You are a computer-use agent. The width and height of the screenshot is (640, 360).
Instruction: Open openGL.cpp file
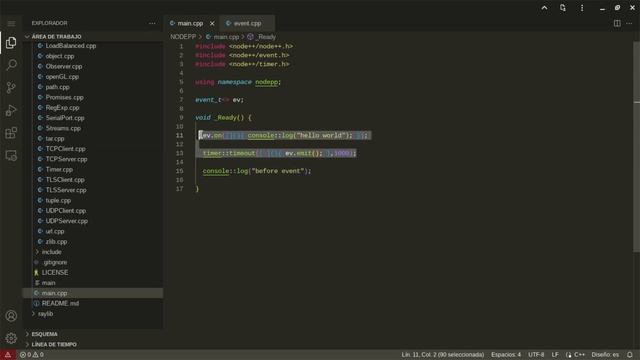coord(62,77)
